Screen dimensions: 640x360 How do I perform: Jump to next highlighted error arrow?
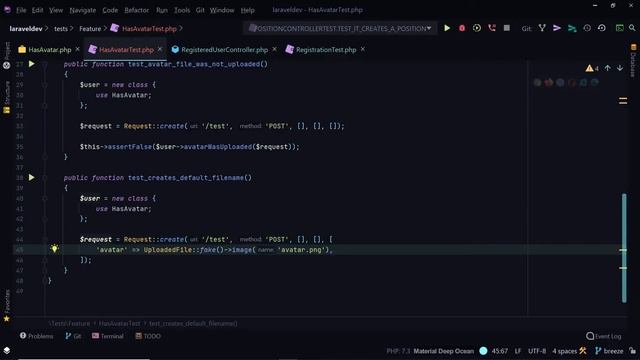[x=620, y=68]
